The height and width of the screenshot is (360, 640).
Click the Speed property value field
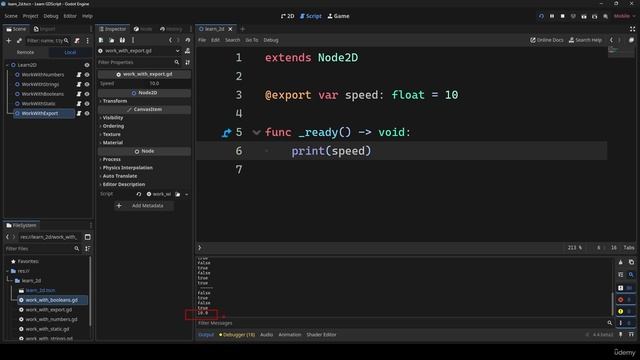point(167,83)
